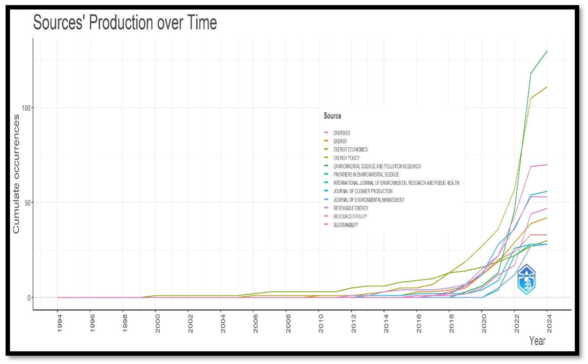Click the International Journal of Environmental Research legend entry
Screen dimensions: 588x364
pos(396,183)
